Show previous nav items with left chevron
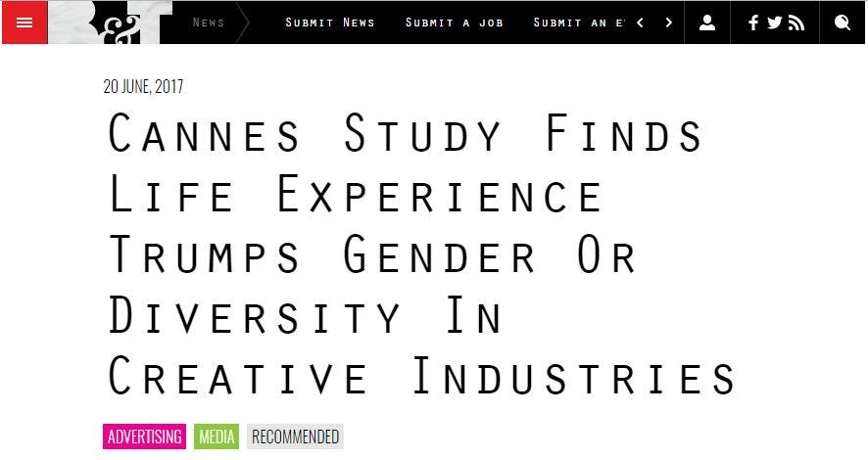Viewport: 868px width, 460px height. tap(640, 23)
